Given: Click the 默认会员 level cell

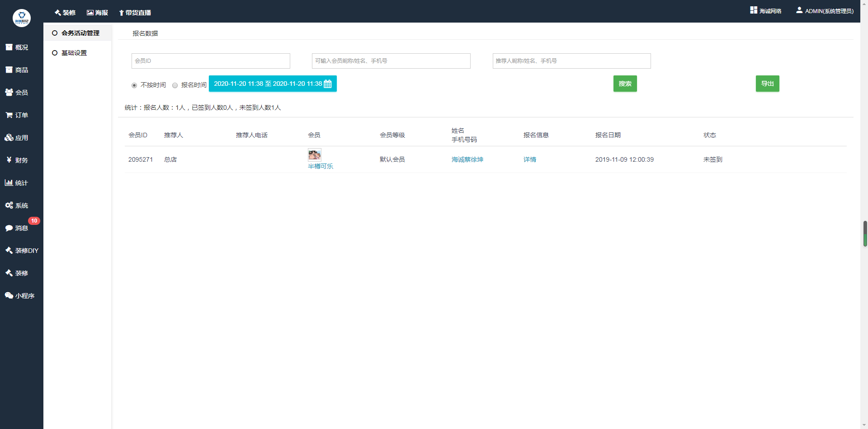Looking at the screenshot, I should tap(392, 159).
